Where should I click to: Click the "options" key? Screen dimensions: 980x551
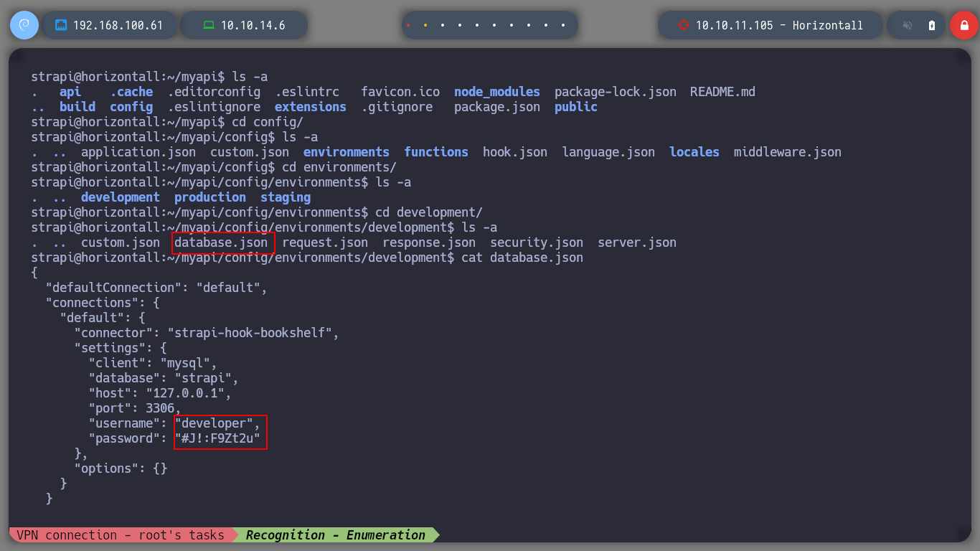[x=106, y=468]
